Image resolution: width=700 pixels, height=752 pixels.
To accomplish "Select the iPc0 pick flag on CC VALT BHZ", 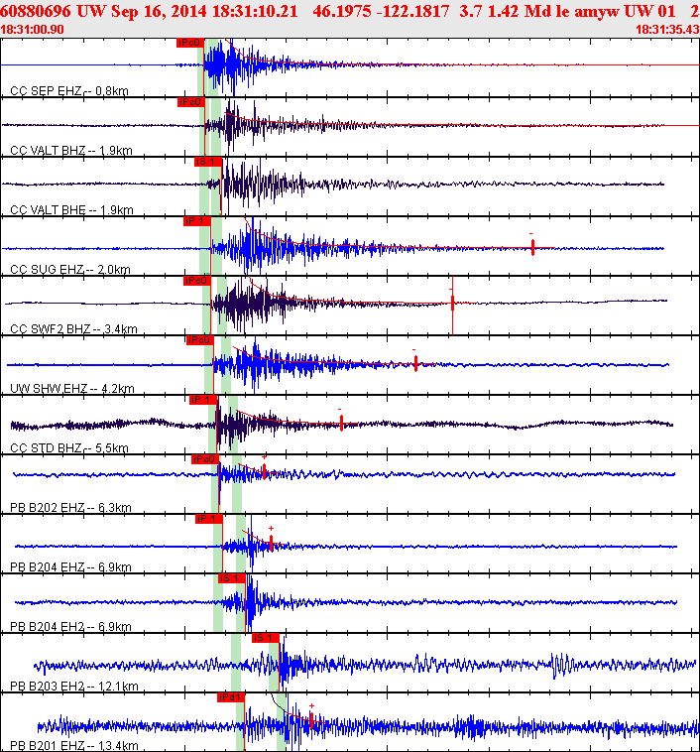I will pos(191,102).
